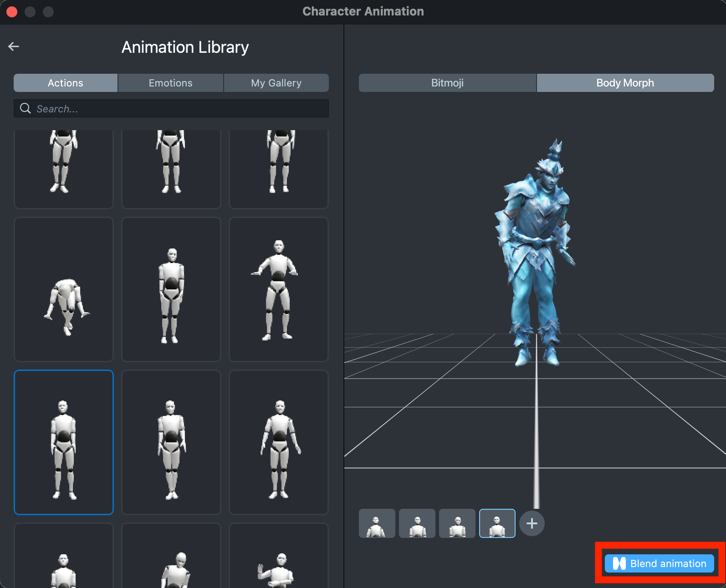This screenshot has height=588, width=726.
Task: Click the magnifier search icon
Action: click(x=26, y=108)
